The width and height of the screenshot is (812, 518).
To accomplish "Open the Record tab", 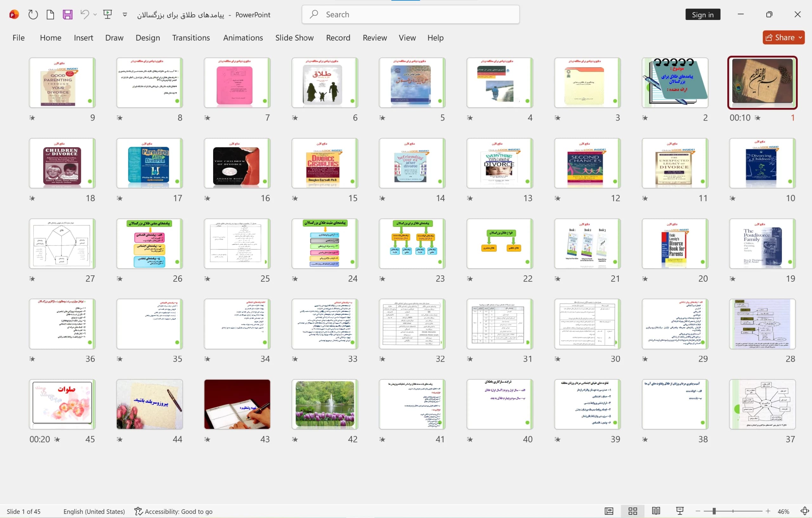I will (x=338, y=37).
